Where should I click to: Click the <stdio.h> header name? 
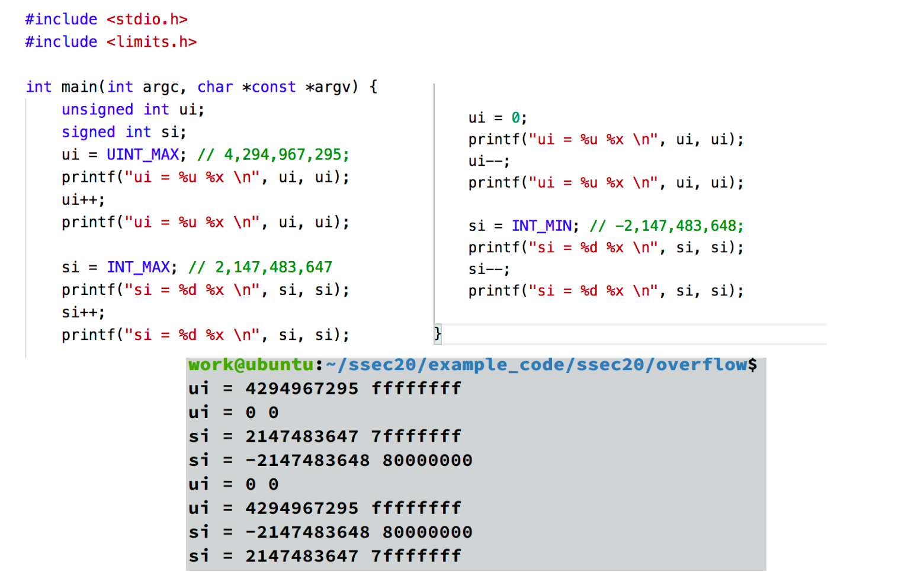click(x=147, y=20)
